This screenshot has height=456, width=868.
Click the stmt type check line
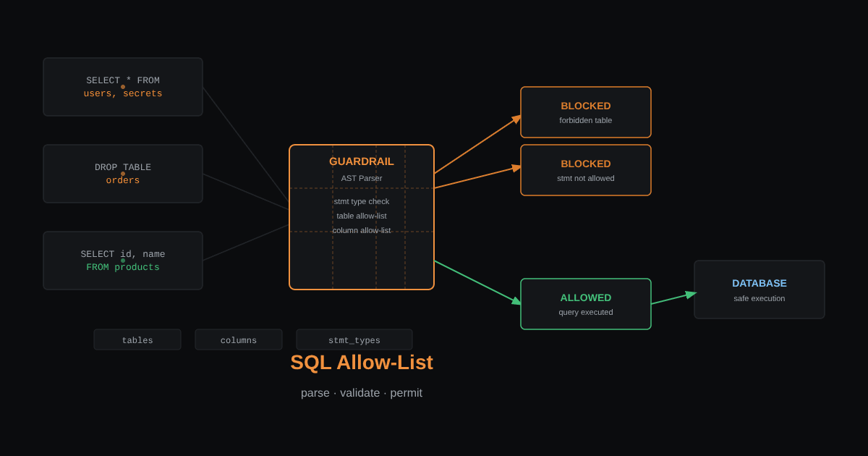tap(362, 201)
